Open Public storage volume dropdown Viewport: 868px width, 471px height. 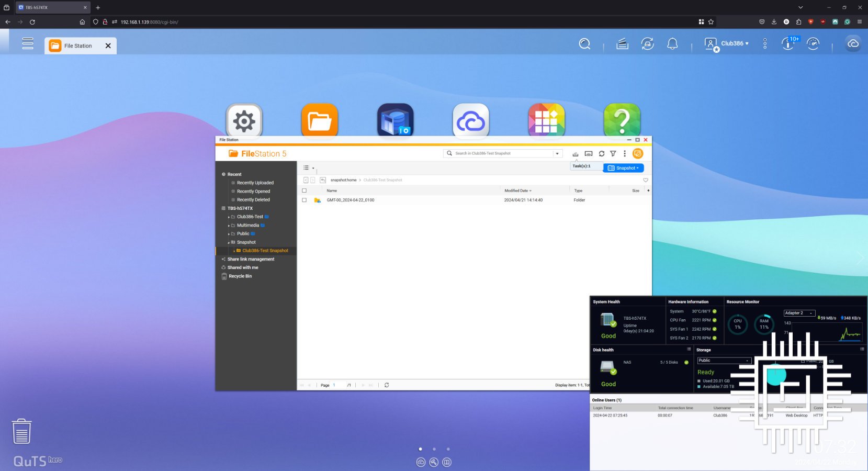click(724, 361)
